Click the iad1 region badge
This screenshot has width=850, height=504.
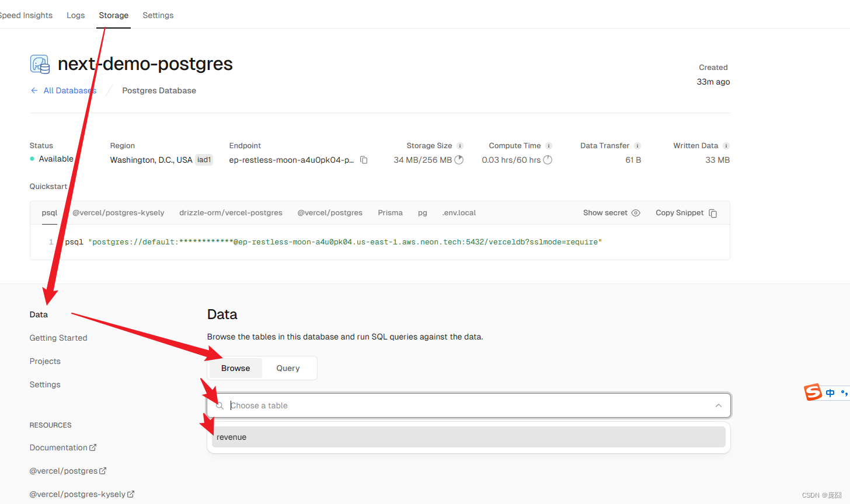click(x=204, y=160)
